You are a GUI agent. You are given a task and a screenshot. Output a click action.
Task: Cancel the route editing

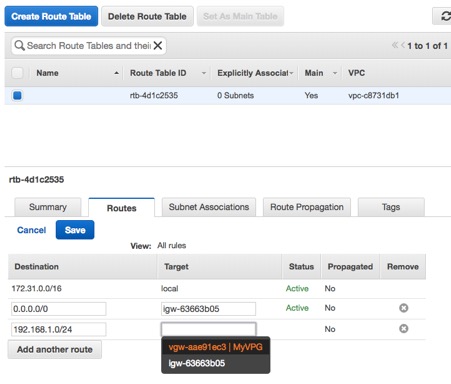click(32, 230)
